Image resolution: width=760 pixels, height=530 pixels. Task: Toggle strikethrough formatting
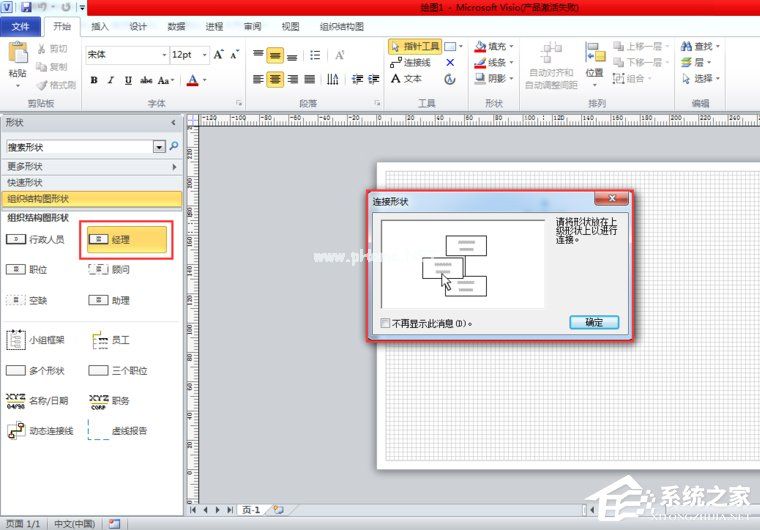[146, 80]
